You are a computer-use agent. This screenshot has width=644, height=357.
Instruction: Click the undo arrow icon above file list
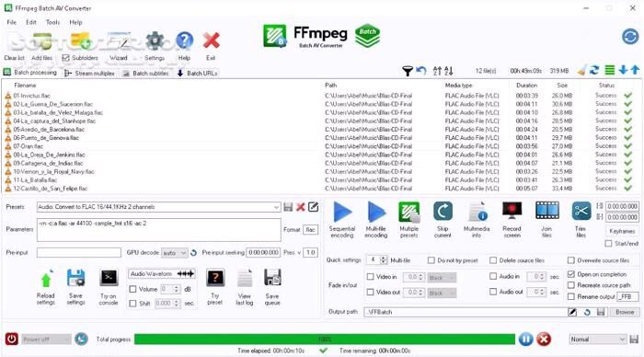point(421,70)
